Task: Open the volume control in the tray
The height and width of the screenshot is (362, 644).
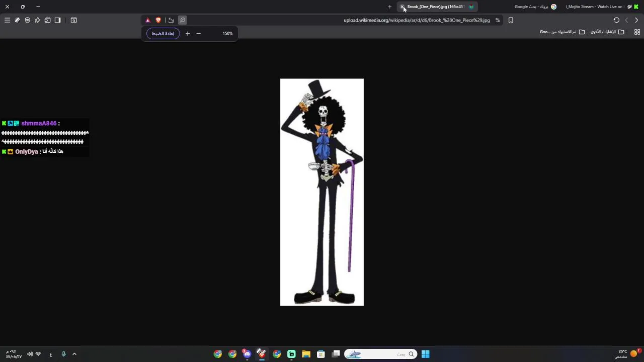Action: coord(30,354)
